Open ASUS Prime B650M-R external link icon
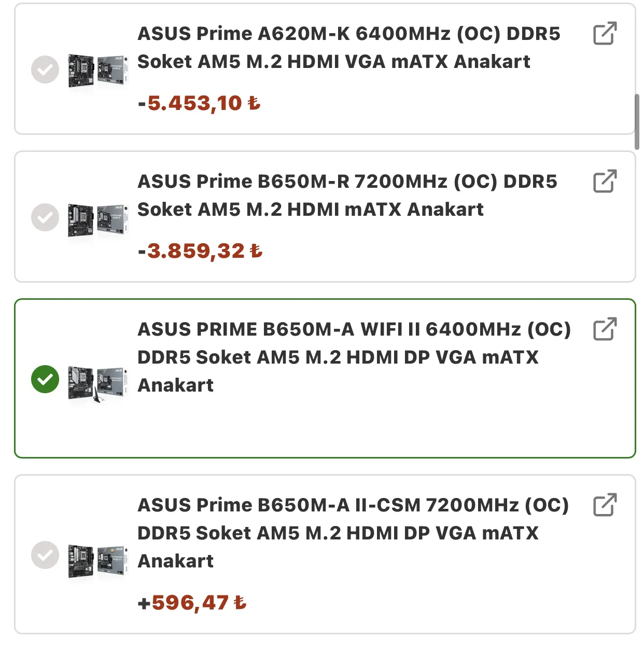Image resolution: width=644 pixels, height=652 pixels. click(605, 182)
